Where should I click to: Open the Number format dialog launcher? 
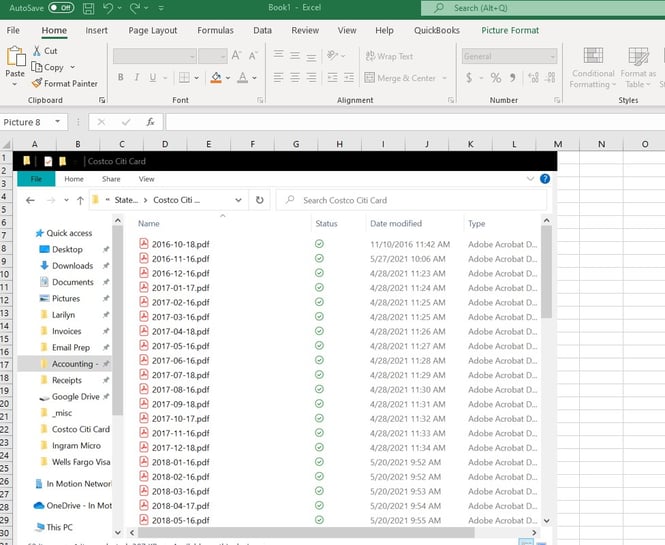pos(557,100)
